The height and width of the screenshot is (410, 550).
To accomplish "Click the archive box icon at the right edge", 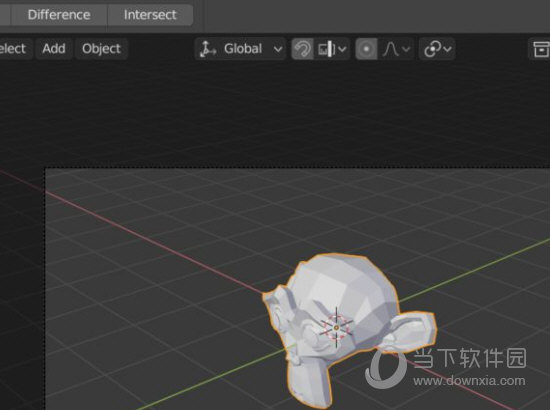I will pos(540,49).
